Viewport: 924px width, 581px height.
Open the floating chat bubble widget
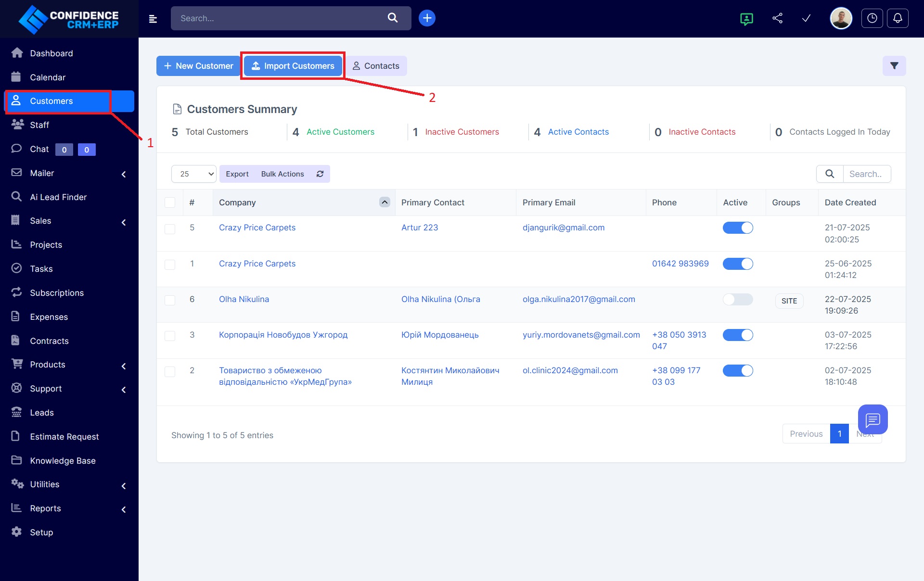[873, 419]
